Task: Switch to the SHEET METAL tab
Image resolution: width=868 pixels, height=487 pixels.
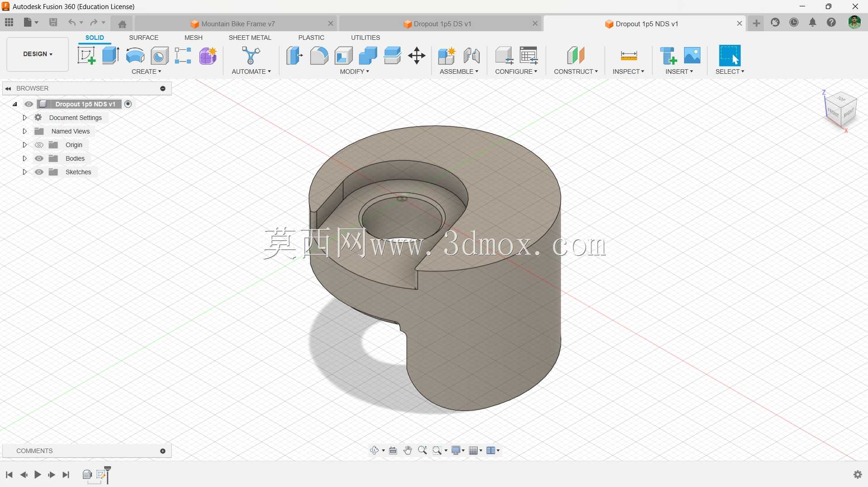Action: coord(250,38)
